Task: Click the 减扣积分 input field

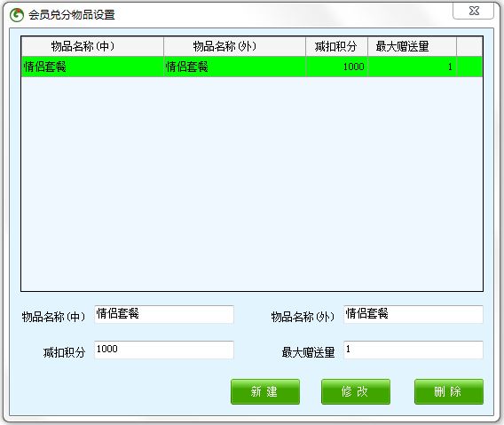Action: click(164, 350)
